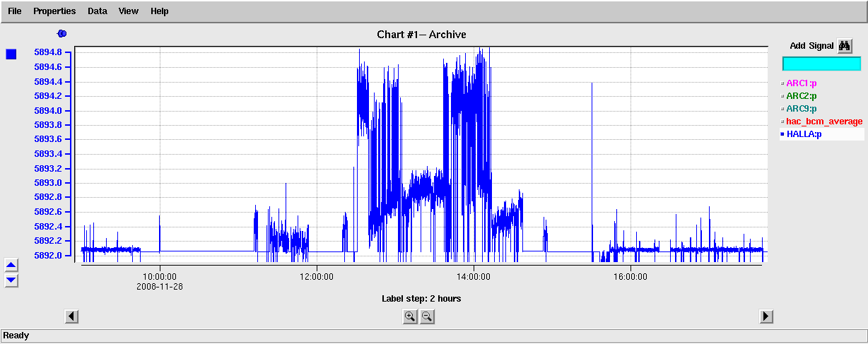Image resolution: width=868 pixels, height=344 pixels.
Task: Click the 12:00:00 time axis label
Action: click(317, 277)
